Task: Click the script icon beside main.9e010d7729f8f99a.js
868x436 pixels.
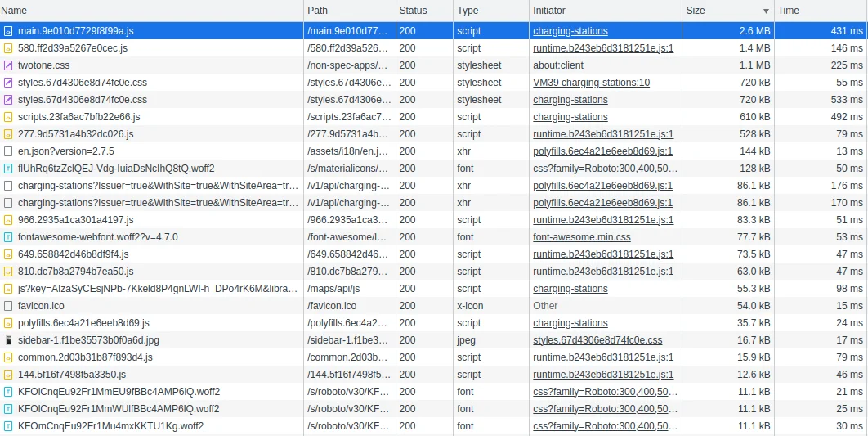Action: click(x=8, y=31)
